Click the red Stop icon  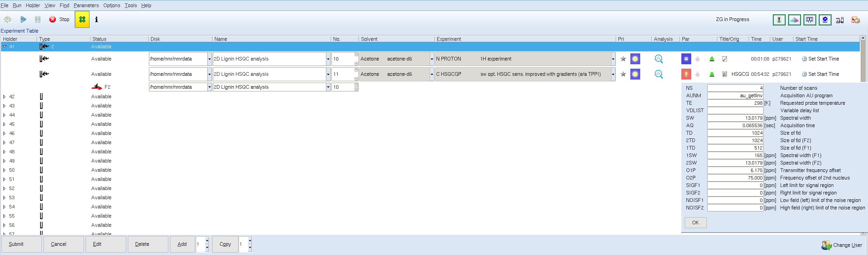pos(52,19)
